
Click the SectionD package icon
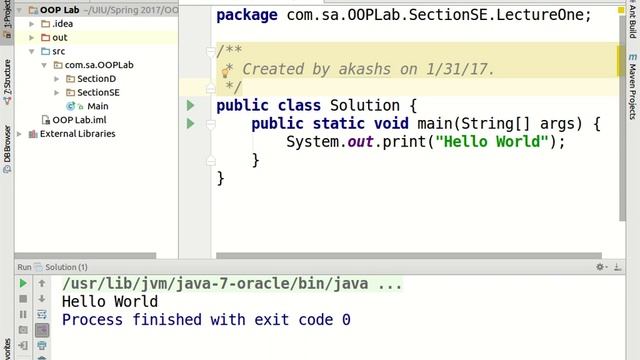pos(71,79)
